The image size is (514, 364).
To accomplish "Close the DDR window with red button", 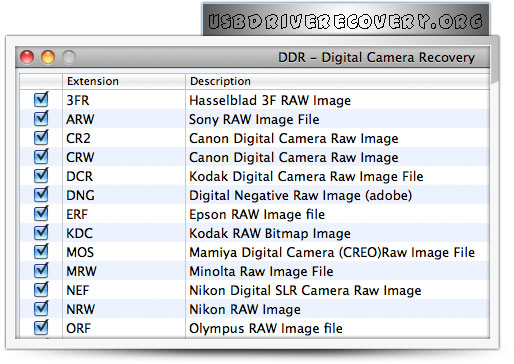I will click(27, 57).
